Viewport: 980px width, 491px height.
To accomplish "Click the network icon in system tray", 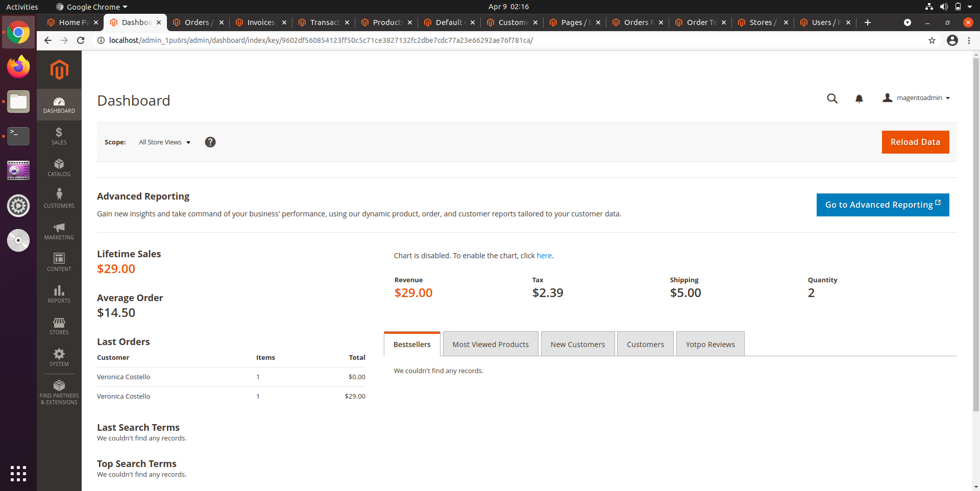I will [x=929, y=7].
